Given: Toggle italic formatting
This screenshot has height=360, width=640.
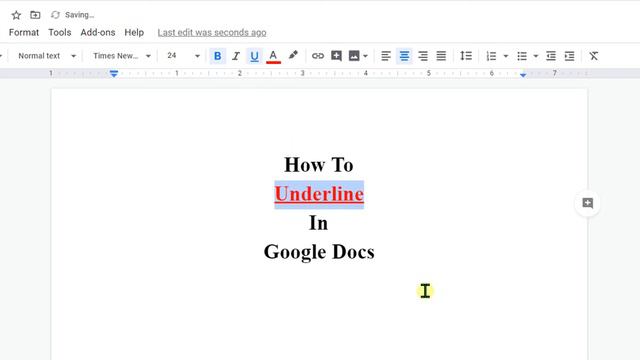Looking at the screenshot, I should click(x=236, y=56).
